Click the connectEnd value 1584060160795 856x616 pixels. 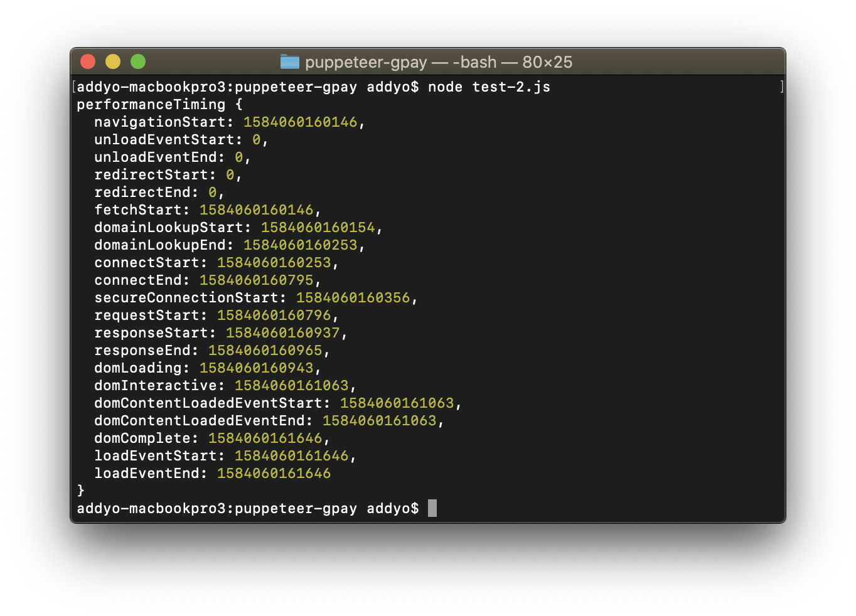(x=256, y=280)
